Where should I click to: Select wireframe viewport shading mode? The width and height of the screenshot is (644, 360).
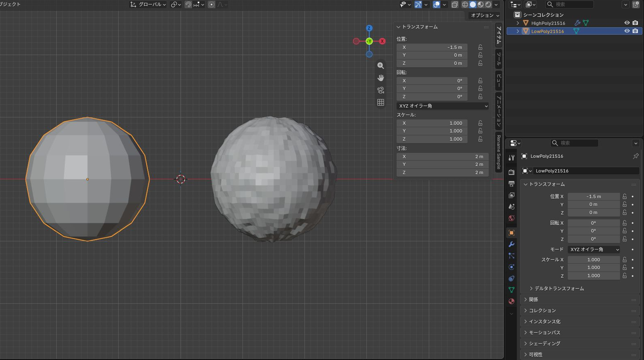[x=465, y=4]
